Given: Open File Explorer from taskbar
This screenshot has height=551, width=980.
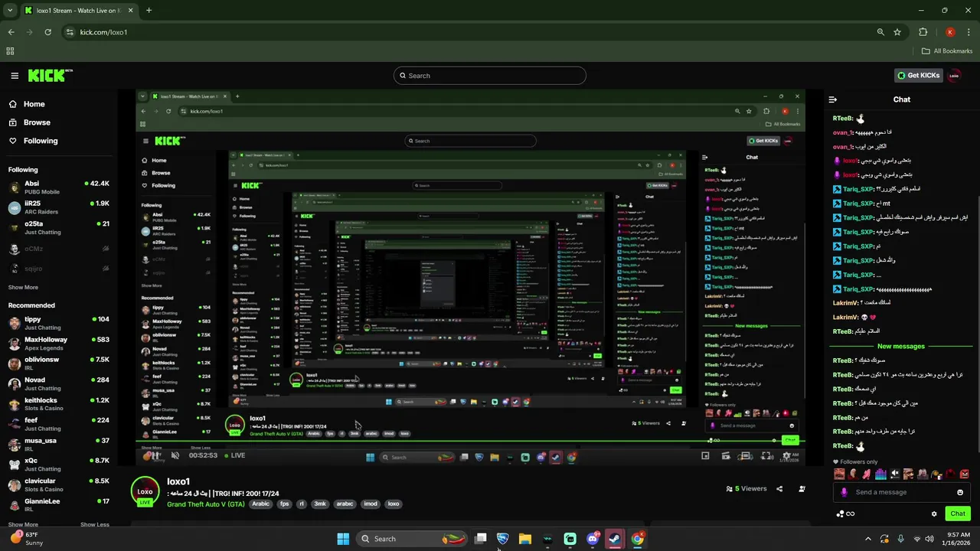Looking at the screenshot, I should pos(525,539).
